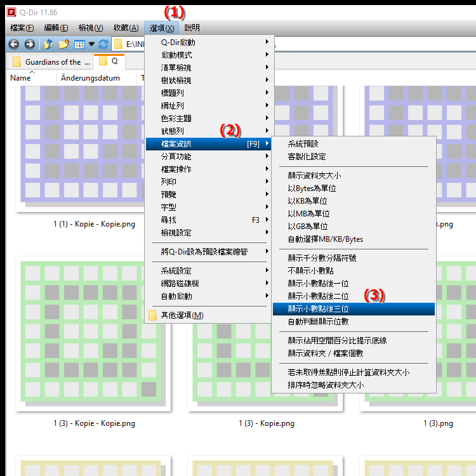This screenshot has height=476, width=476.
Task: Select 以KB為單位 size unit
Action: (x=354, y=201)
